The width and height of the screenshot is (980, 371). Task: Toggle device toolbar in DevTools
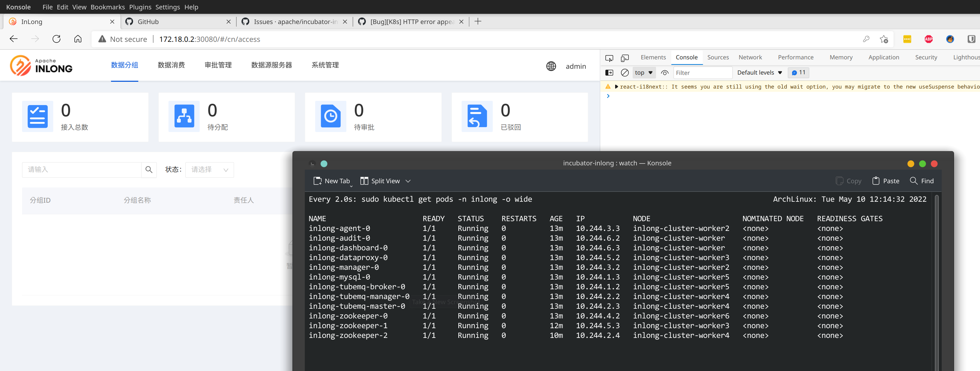[625, 58]
